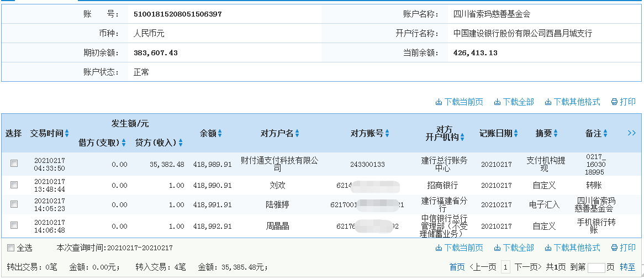The height and width of the screenshot is (279, 644).
Task: Sort by 借方(支取) arrows
Action: click(x=124, y=143)
